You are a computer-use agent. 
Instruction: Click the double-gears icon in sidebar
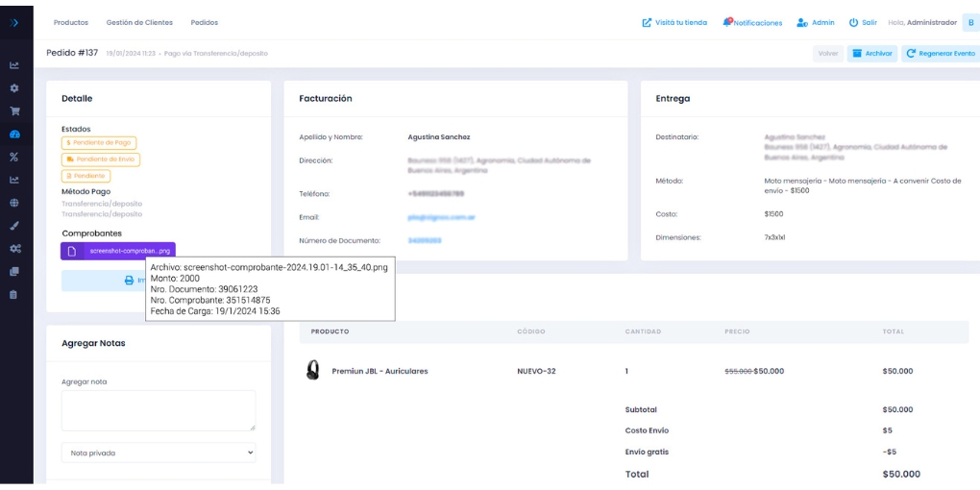click(14, 249)
